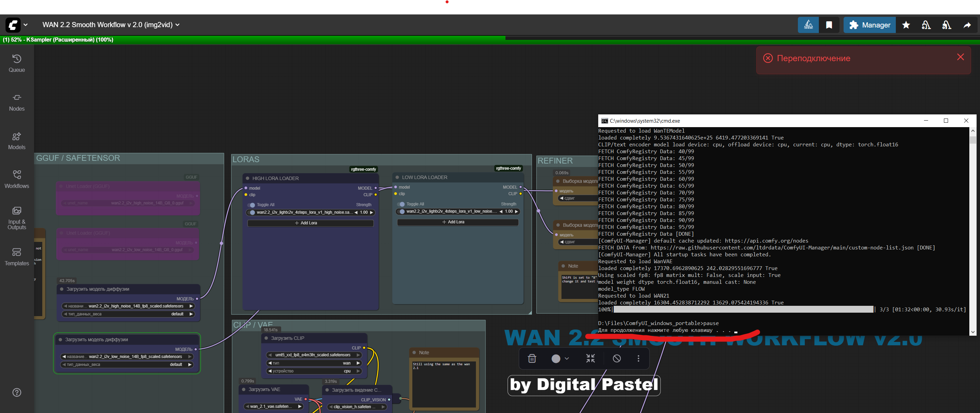Image resolution: width=980 pixels, height=413 pixels.
Task: Toggle All switch in LOW LORA LOADER
Action: (x=401, y=204)
